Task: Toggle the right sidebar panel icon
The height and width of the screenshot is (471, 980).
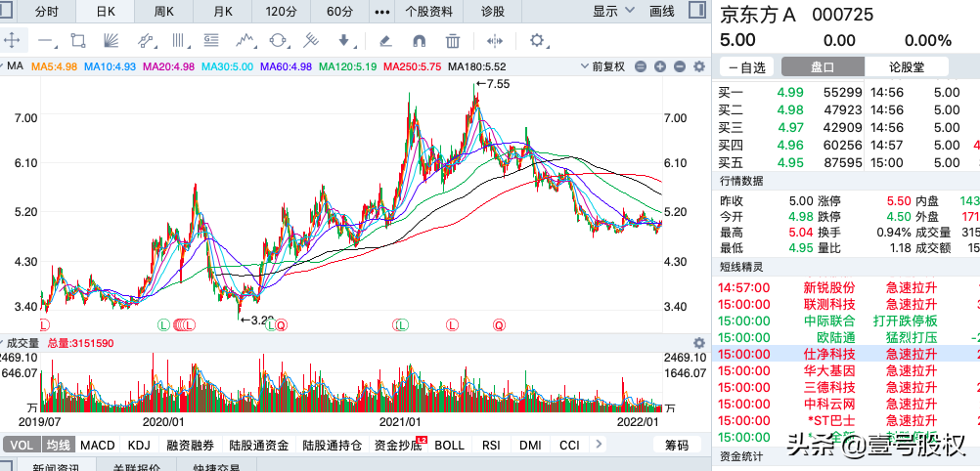Action: (x=697, y=11)
